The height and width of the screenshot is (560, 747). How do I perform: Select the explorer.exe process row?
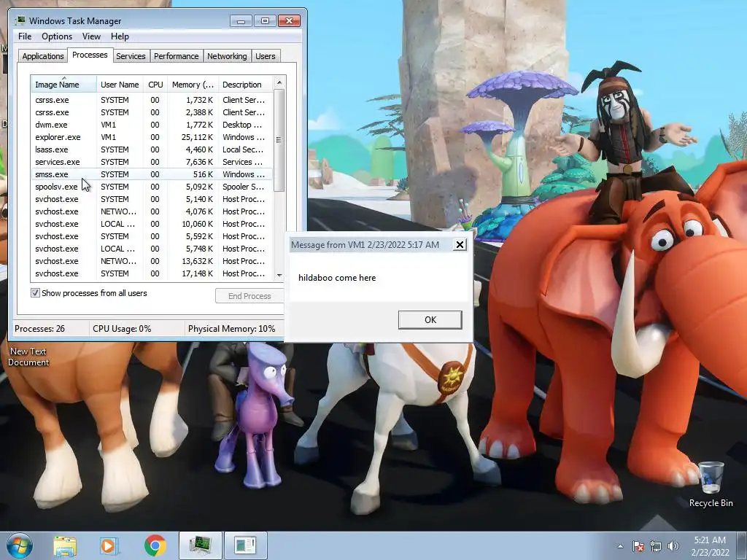coord(152,137)
